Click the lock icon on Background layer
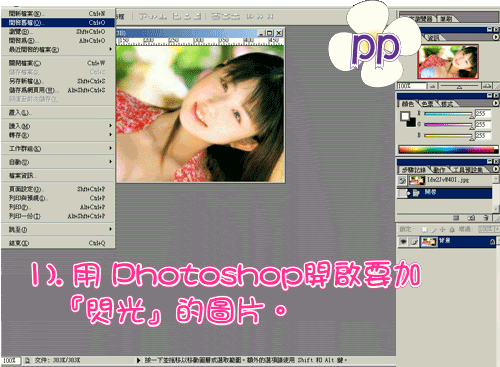Image resolution: width=500 pixels, height=367 pixels. tap(492, 242)
